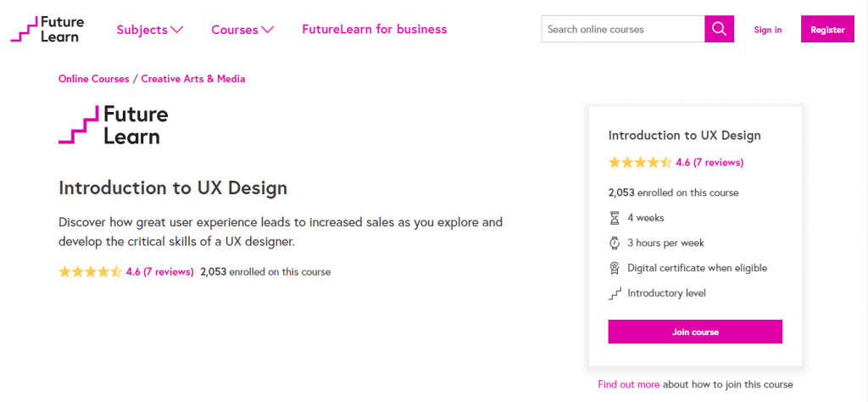Click the large FutureLearn logo above course title

[114, 125]
